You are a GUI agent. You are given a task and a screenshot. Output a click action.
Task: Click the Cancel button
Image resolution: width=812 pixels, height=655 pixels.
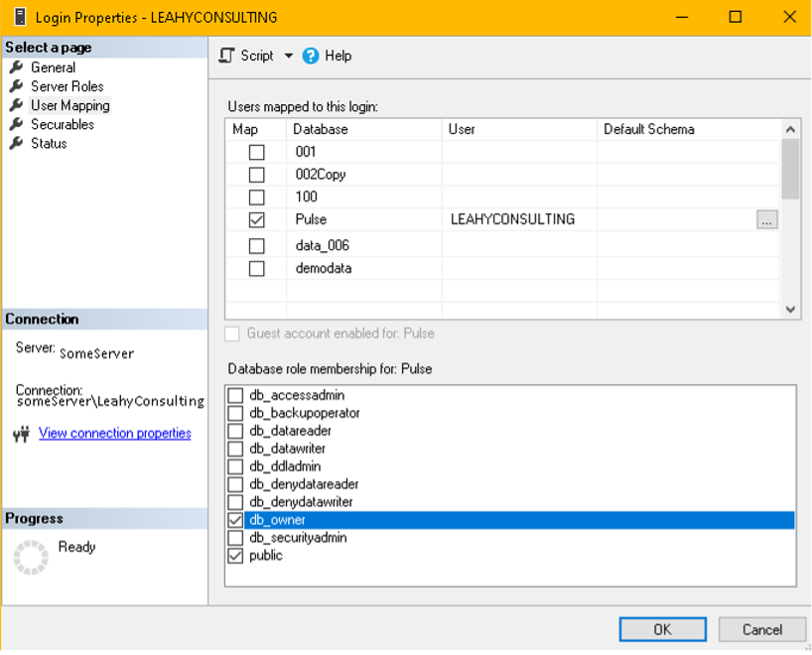click(762, 629)
